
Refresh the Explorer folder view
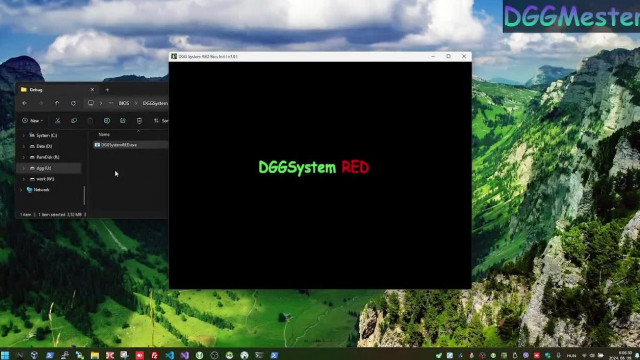point(73,103)
